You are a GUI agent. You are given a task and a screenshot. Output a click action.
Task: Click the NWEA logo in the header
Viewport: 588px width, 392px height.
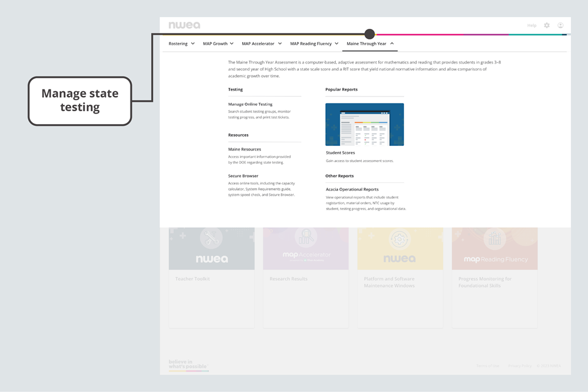[184, 25]
